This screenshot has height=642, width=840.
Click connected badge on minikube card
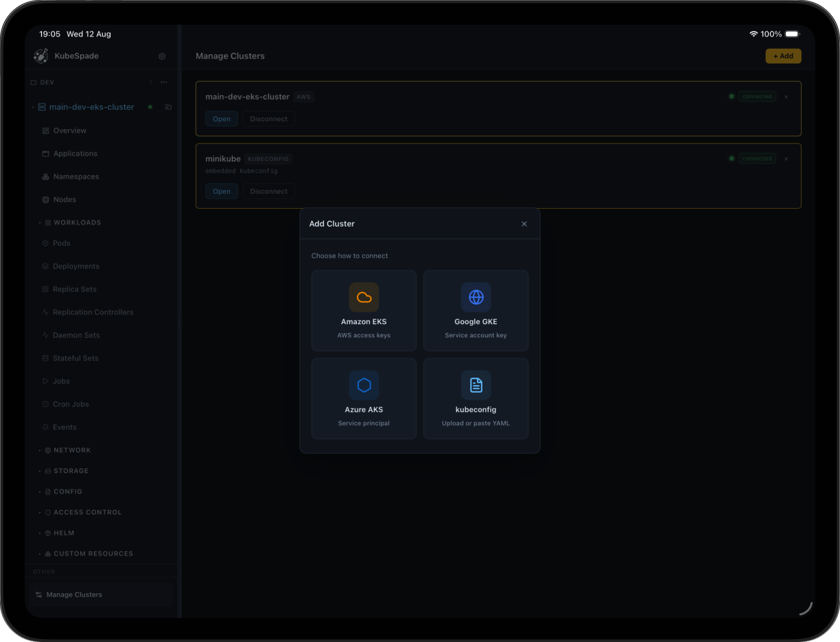pyautogui.click(x=757, y=159)
